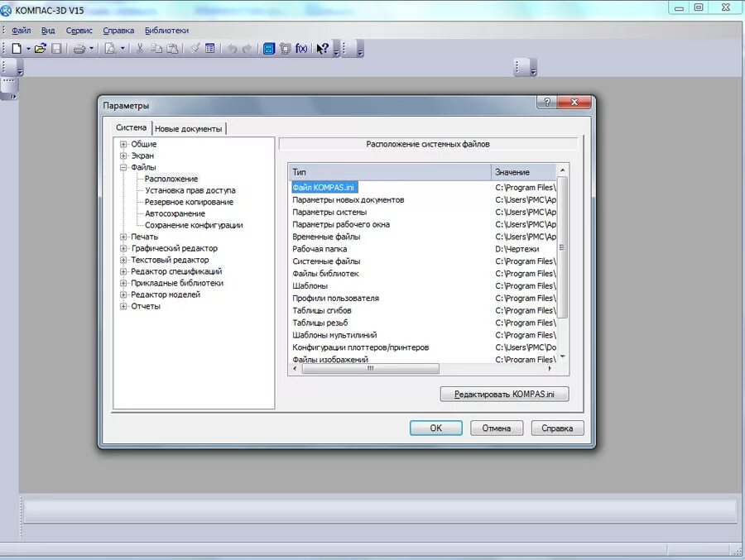This screenshot has height=560, width=745.
Task: Click the blue Library manager icon
Action: click(269, 49)
